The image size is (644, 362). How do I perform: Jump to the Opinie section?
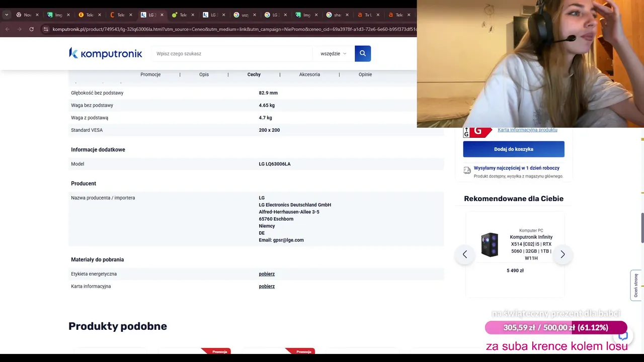[365, 74]
